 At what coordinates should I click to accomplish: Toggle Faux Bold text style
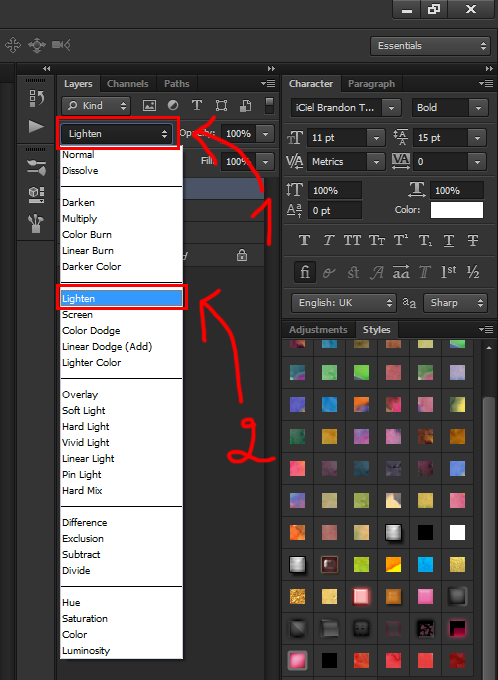click(x=305, y=240)
